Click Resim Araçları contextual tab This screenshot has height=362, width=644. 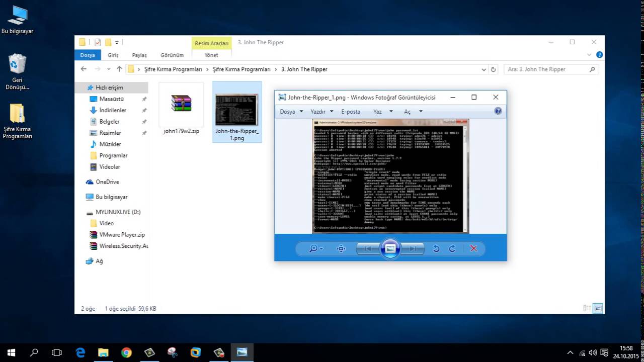click(212, 43)
